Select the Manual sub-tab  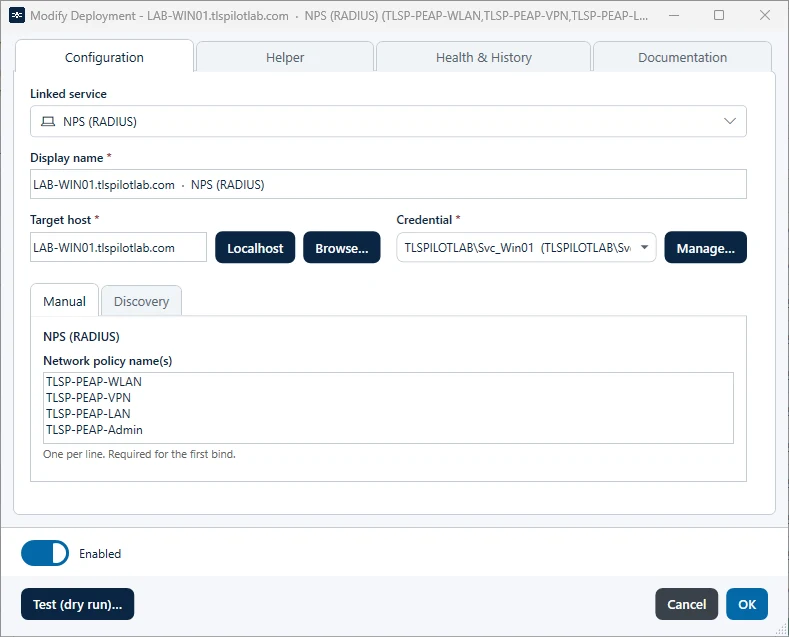point(64,301)
